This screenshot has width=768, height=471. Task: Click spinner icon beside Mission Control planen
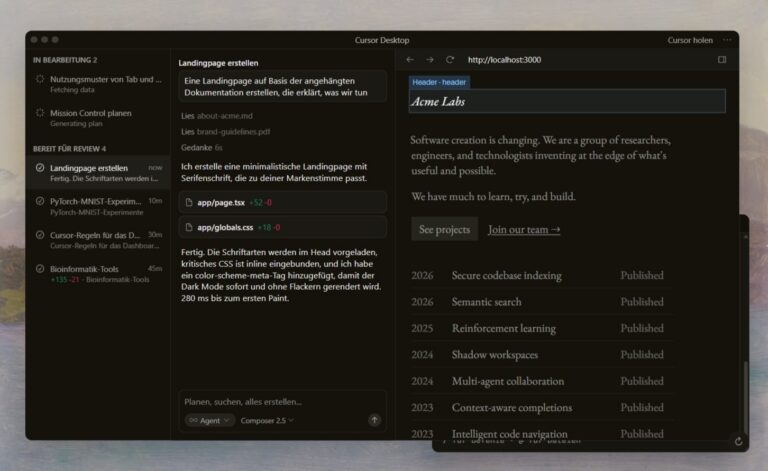(x=40, y=113)
